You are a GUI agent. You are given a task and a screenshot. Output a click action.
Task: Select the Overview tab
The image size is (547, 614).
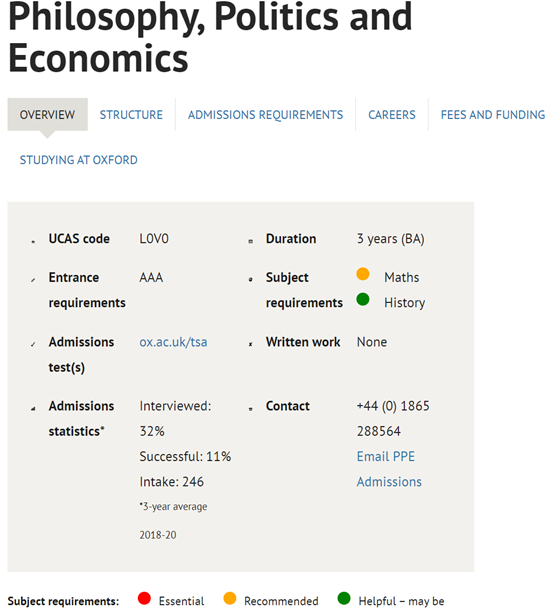click(47, 114)
